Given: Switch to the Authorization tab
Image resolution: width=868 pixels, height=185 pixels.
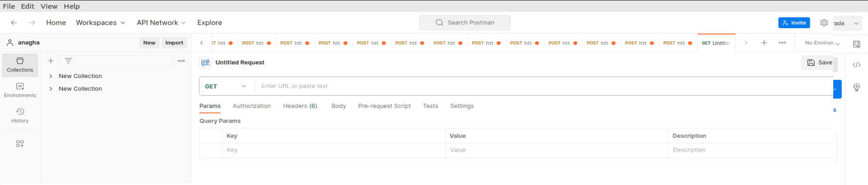Looking at the screenshot, I should coord(252,106).
